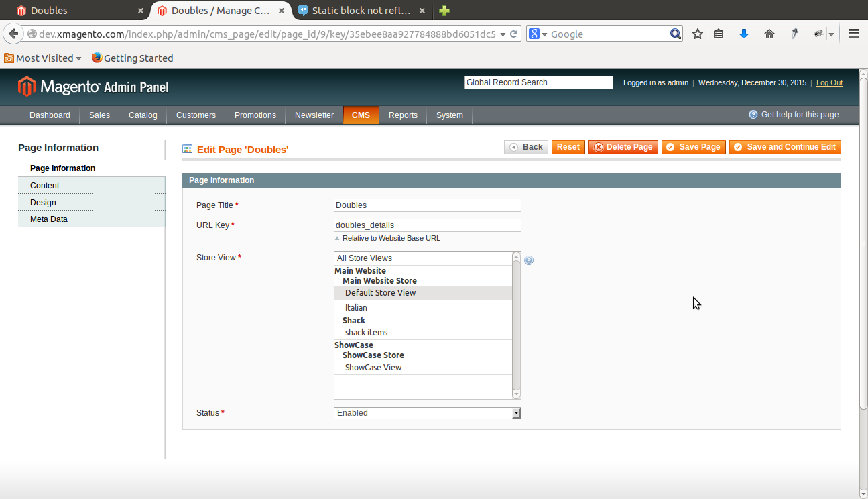Viewport: 868px width, 499px height.
Task: Click Google search magnifier icon
Action: point(676,34)
